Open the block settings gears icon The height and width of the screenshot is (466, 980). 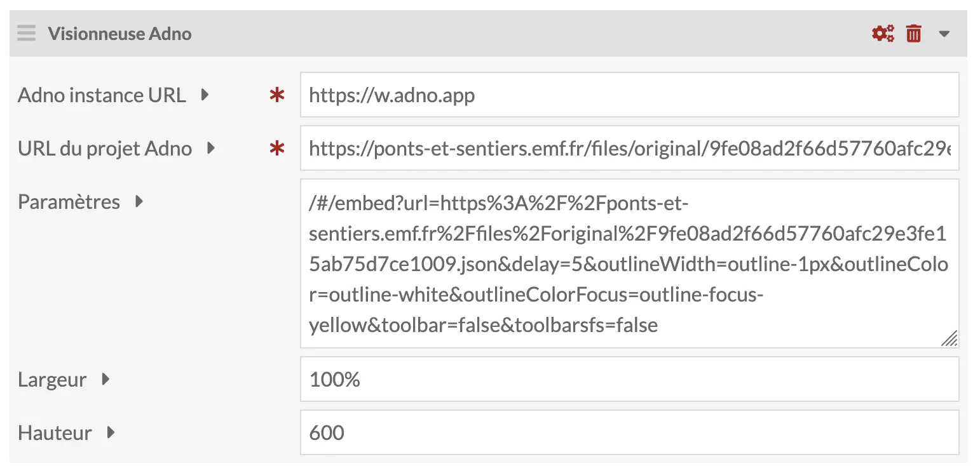[x=883, y=33]
